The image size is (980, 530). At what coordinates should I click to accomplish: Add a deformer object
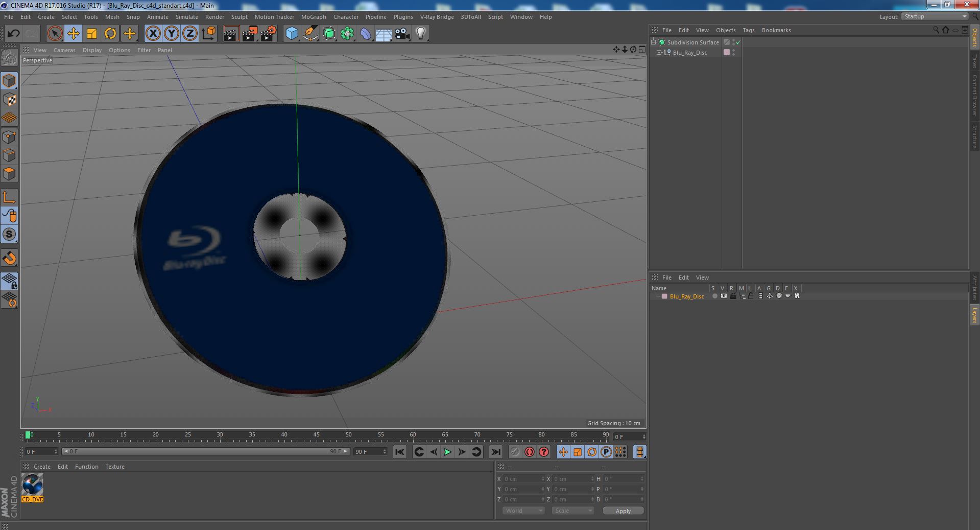pos(366,34)
